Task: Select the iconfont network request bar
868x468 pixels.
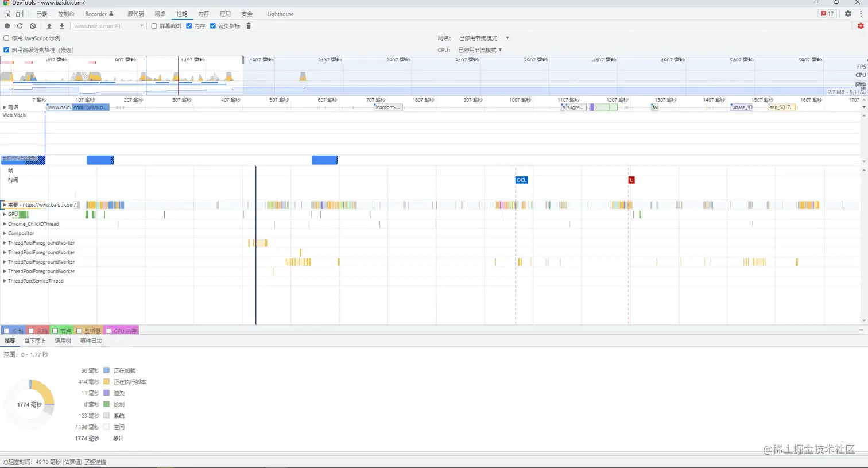Action: [388, 107]
